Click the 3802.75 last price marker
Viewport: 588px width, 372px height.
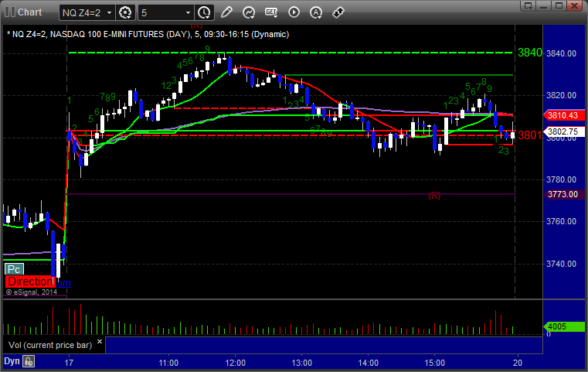(564, 131)
